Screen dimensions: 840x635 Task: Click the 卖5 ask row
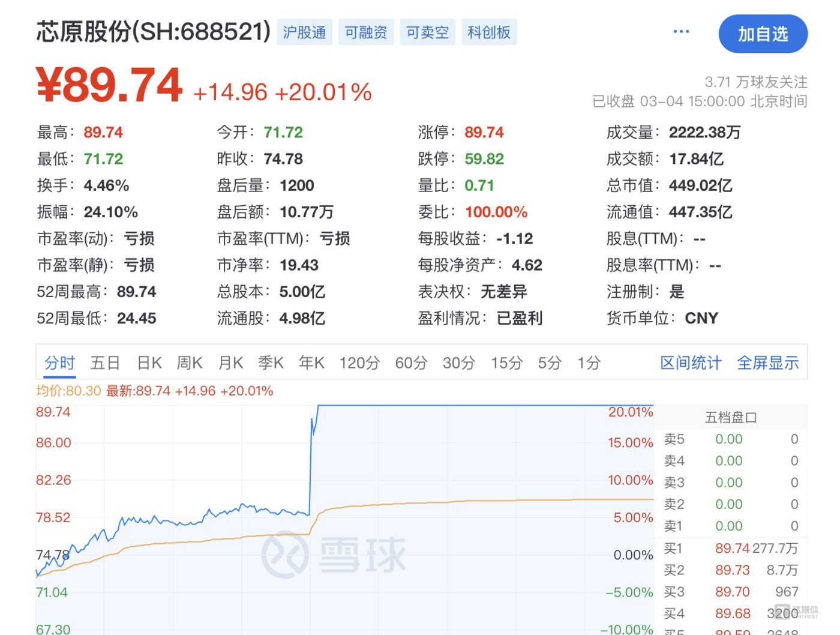(x=731, y=439)
